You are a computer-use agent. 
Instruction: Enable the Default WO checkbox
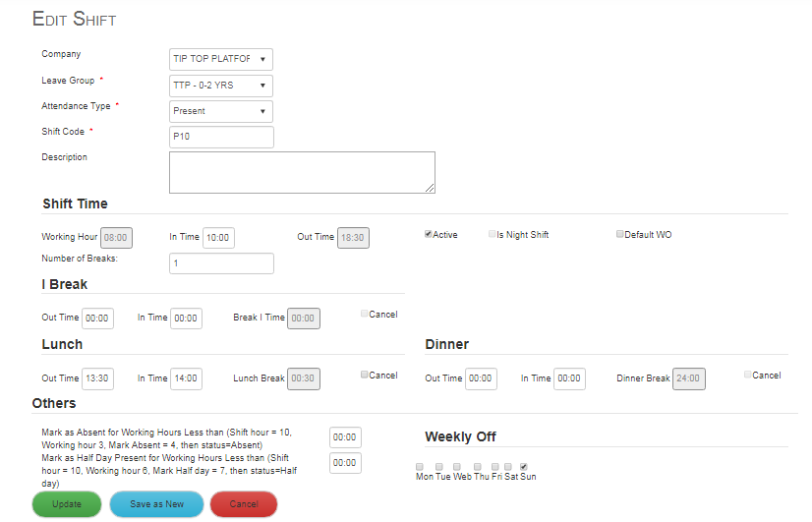click(619, 234)
